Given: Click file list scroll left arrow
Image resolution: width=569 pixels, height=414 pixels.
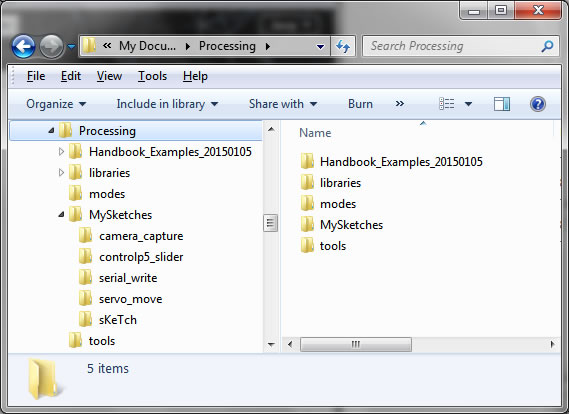Looking at the screenshot, I should click(290, 344).
